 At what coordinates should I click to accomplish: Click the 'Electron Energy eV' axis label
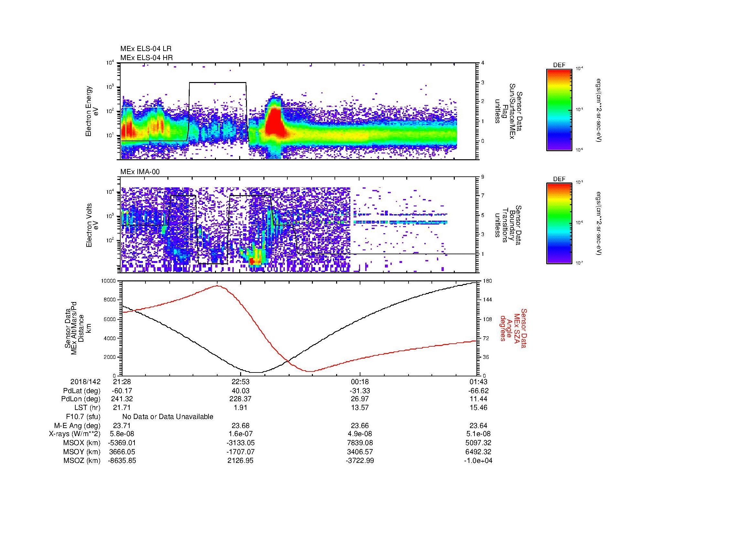click(92, 111)
